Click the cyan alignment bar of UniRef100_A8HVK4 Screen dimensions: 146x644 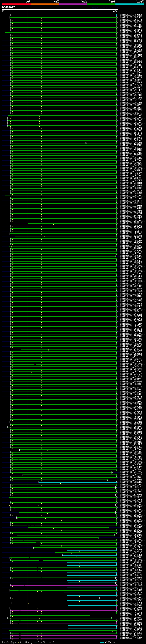click(64, 15)
